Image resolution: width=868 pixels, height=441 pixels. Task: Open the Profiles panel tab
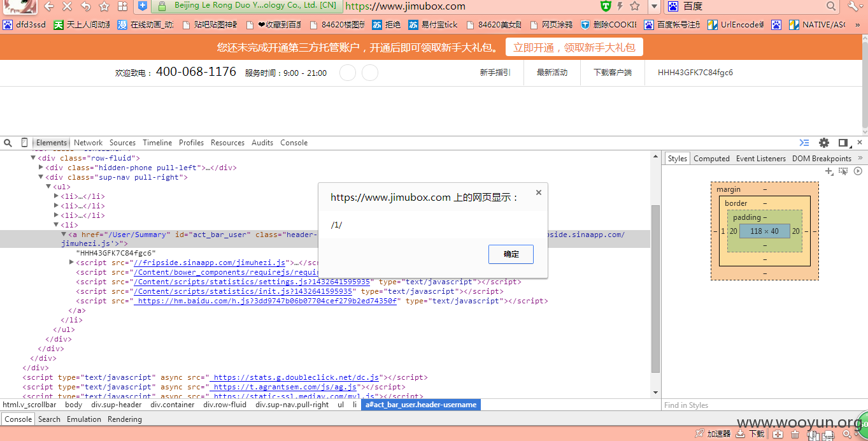[191, 143]
